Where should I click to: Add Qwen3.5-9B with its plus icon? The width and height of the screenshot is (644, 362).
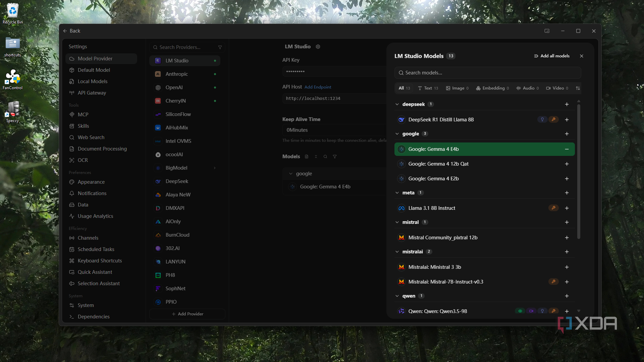(567, 311)
